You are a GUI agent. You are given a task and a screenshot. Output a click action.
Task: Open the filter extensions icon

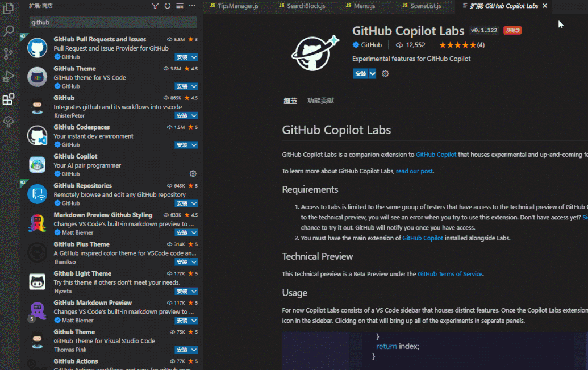(155, 6)
